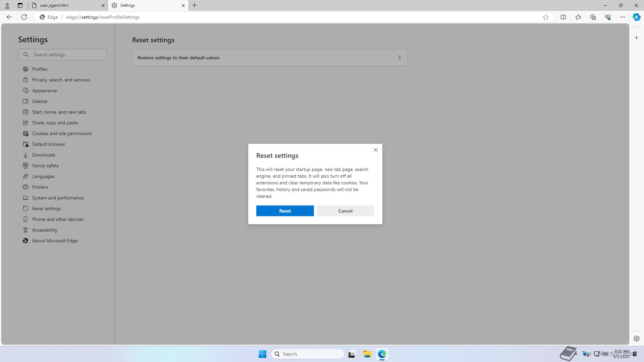Image resolution: width=644 pixels, height=362 pixels.
Task: Click the Reset button in dialog
Action: click(x=285, y=210)
